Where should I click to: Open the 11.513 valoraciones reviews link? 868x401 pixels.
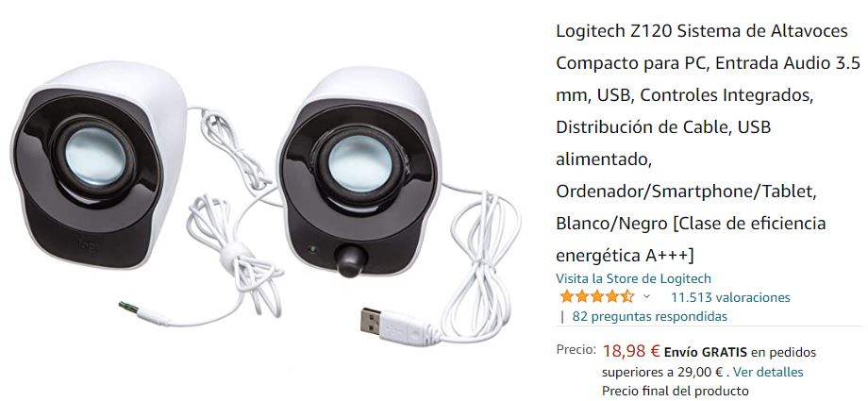(x=730, y=297)
